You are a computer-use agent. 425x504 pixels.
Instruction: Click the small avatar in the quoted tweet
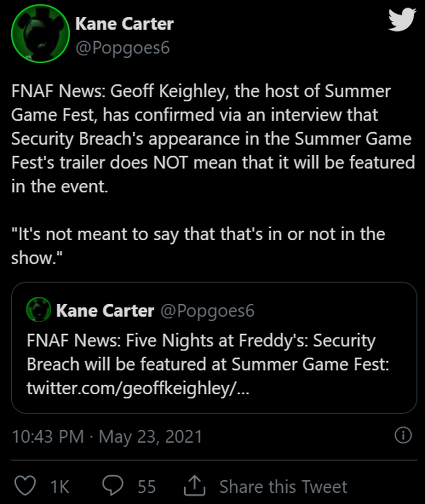pos(39,310)
